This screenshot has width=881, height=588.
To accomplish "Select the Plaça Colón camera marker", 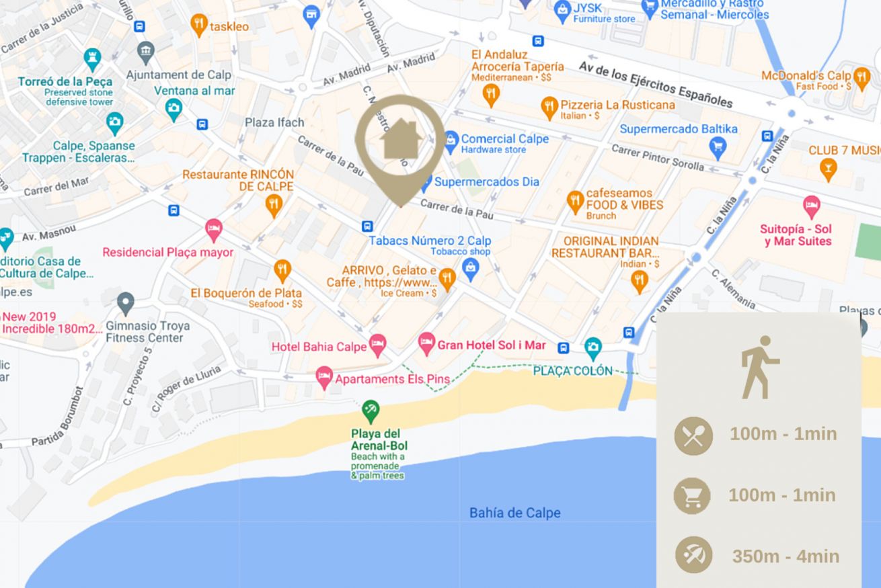I will (x=592, y=347).
